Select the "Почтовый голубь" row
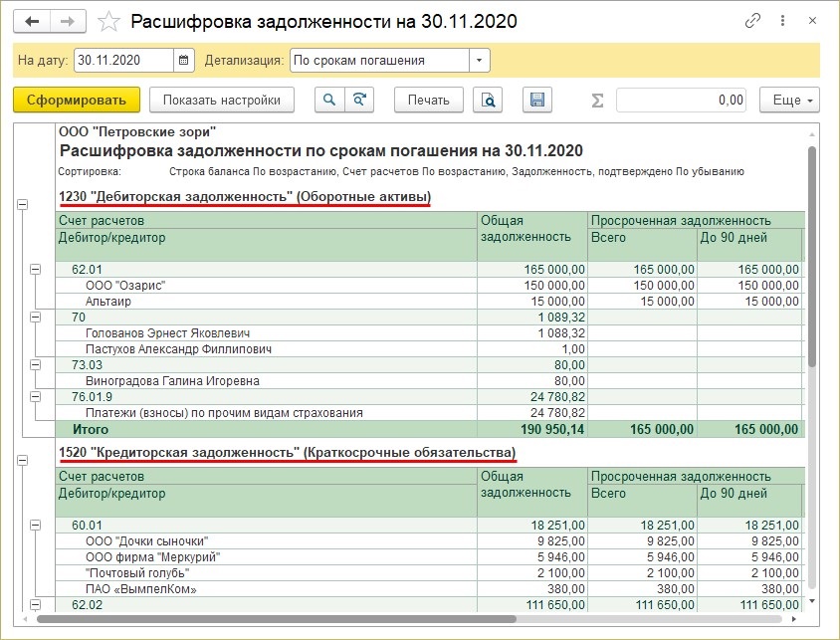This screenshot has width=840, height=640. pos(430,573)
